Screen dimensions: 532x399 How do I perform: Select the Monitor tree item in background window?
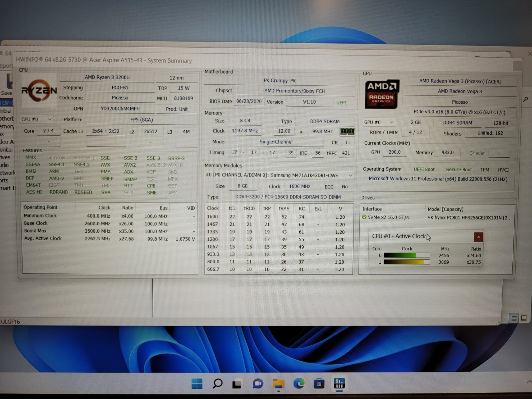(7, 150)
